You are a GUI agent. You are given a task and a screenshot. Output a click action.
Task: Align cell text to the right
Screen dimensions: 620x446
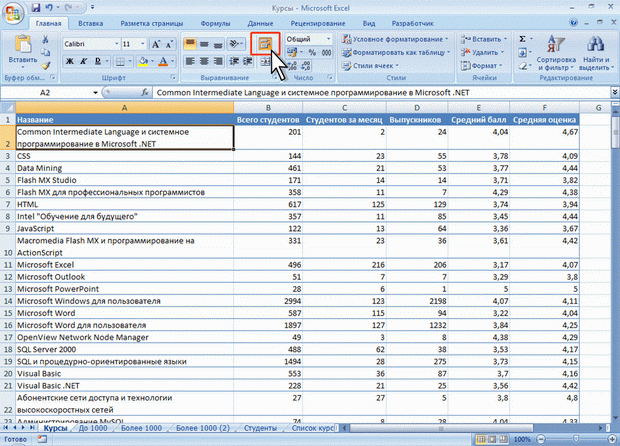click(218, 61)
